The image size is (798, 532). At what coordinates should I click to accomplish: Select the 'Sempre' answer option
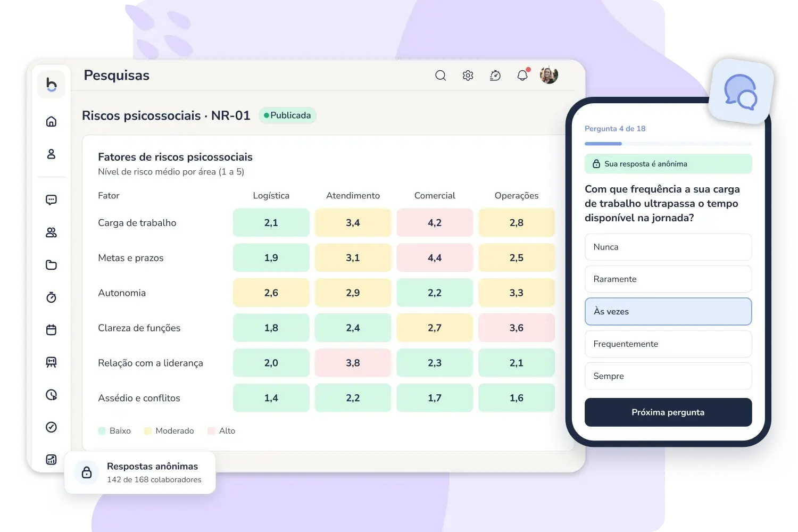pos(668,376)
